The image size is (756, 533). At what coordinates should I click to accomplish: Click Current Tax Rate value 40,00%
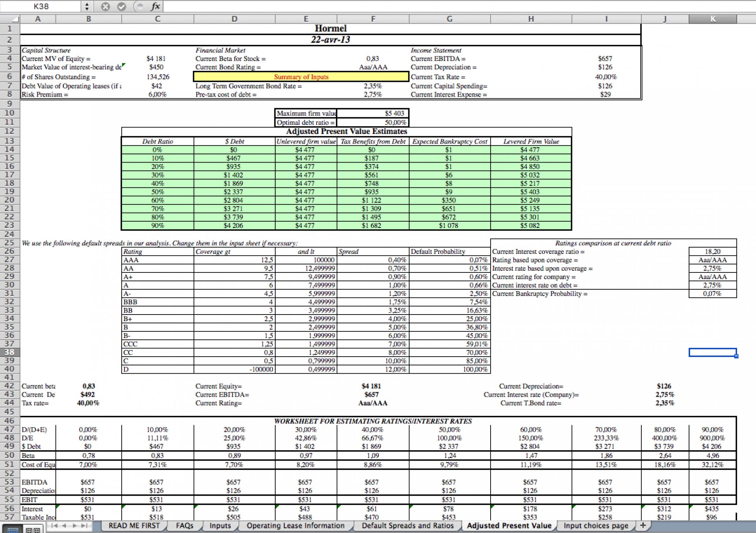pos(606,77)
